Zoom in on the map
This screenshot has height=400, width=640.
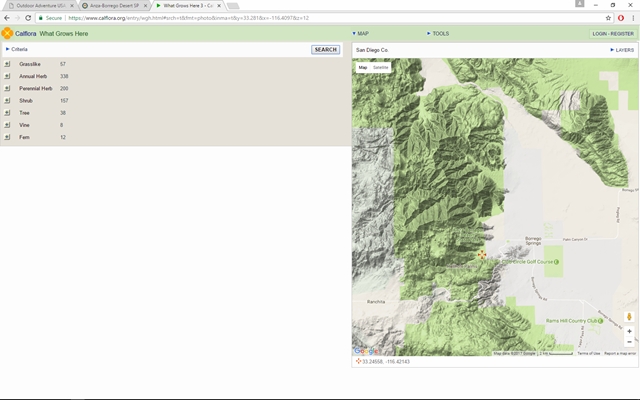[x=629, y=331]
